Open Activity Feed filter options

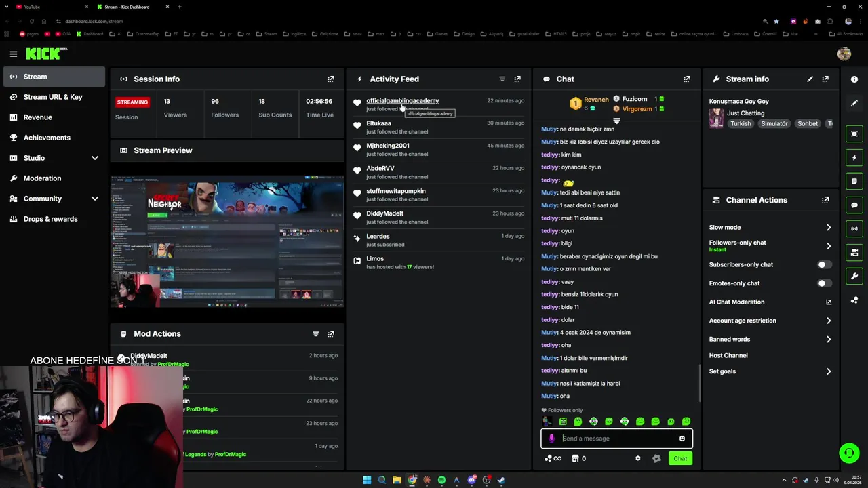coord(502,79)
